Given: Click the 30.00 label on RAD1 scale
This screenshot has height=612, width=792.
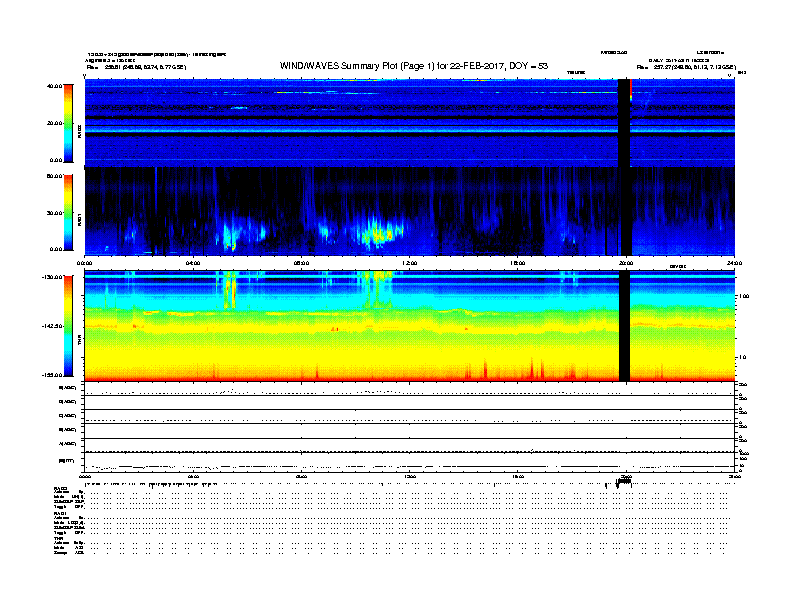Looking at the screenshot, I should click(x=54, y=213).
